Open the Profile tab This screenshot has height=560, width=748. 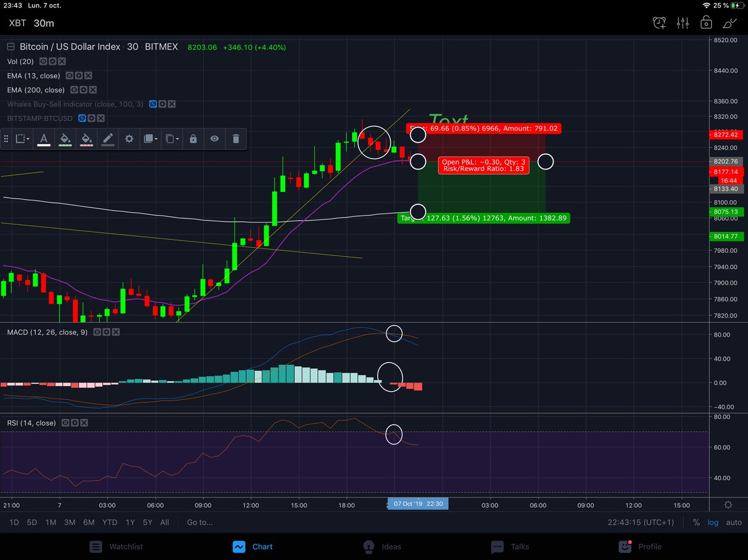coord(640,546)
